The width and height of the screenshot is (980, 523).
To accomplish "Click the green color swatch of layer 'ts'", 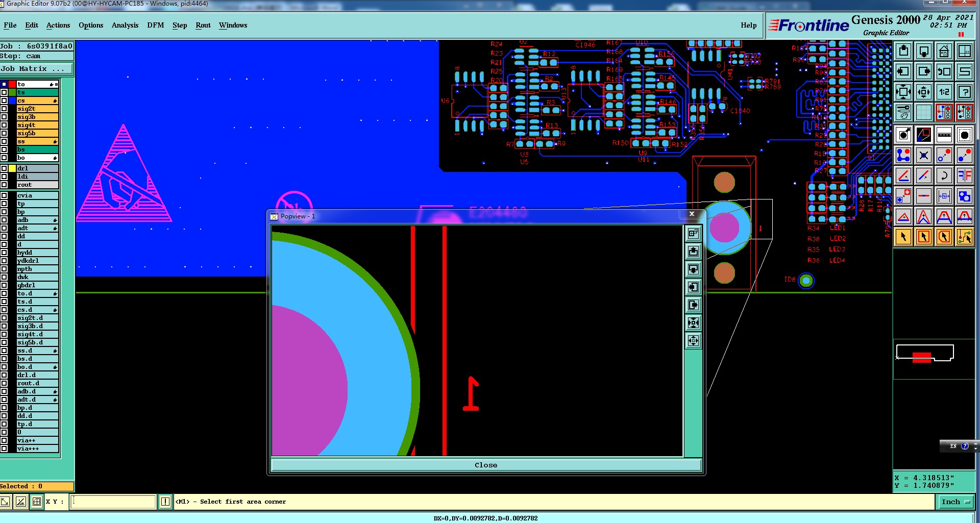I will point(12,92).
